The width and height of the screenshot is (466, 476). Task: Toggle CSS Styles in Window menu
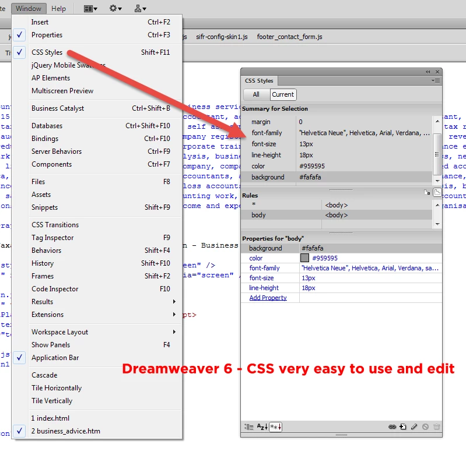(97, 52)
